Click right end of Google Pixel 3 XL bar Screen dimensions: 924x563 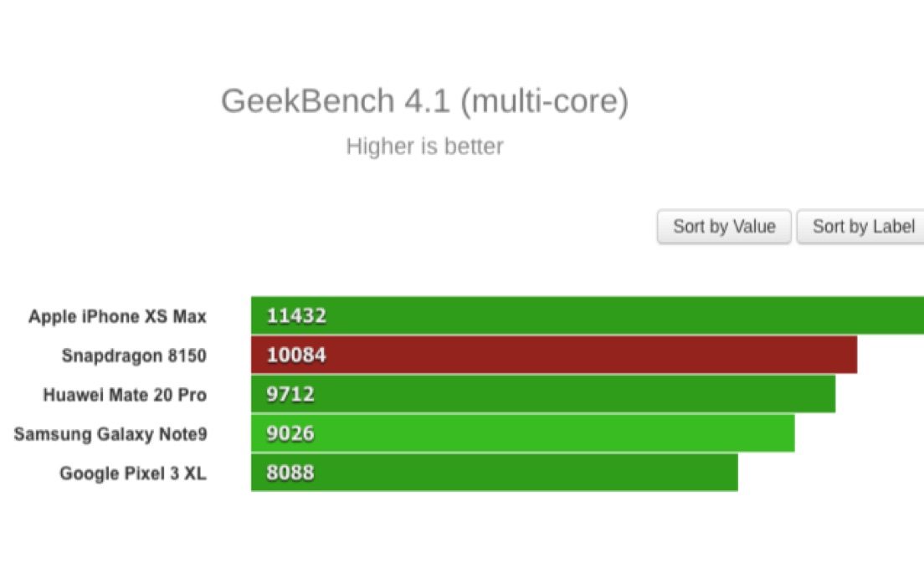click(726, 473)
